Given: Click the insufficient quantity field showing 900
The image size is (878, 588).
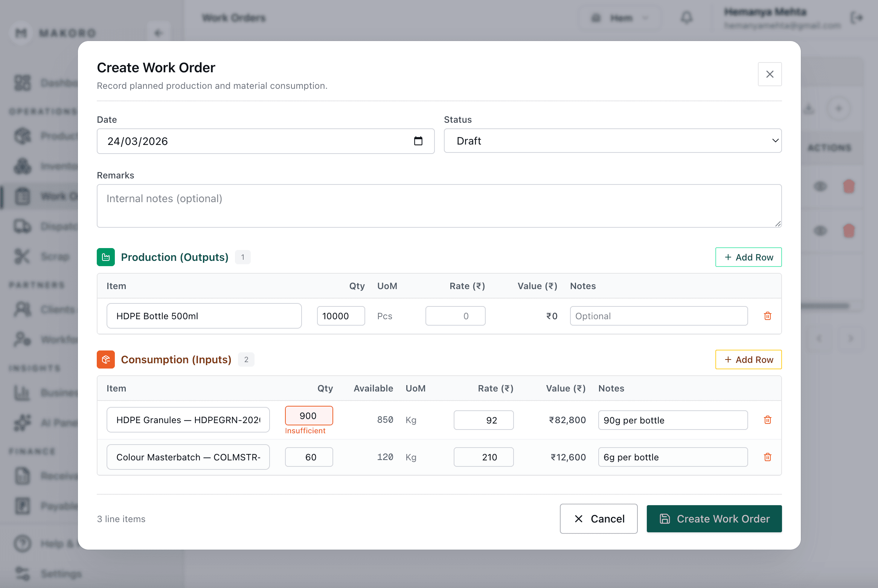Looking at the screenshot, I should tap(309, 416).
